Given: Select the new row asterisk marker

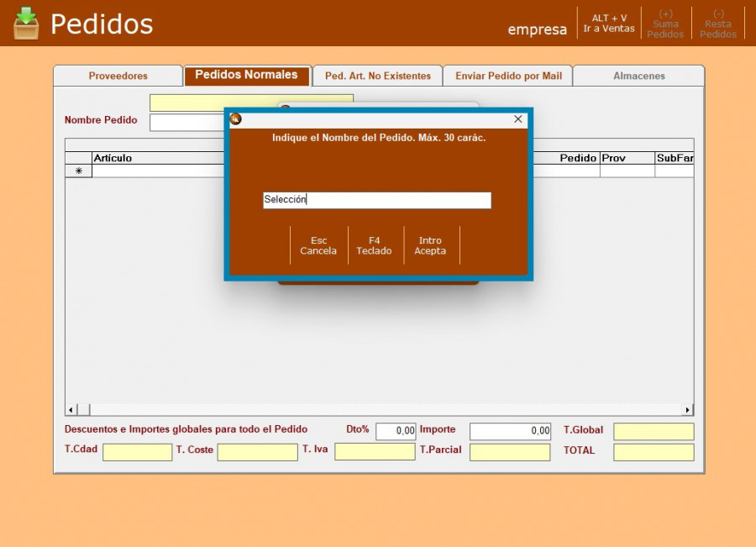Looking at the screenshot, I should 79,171.
